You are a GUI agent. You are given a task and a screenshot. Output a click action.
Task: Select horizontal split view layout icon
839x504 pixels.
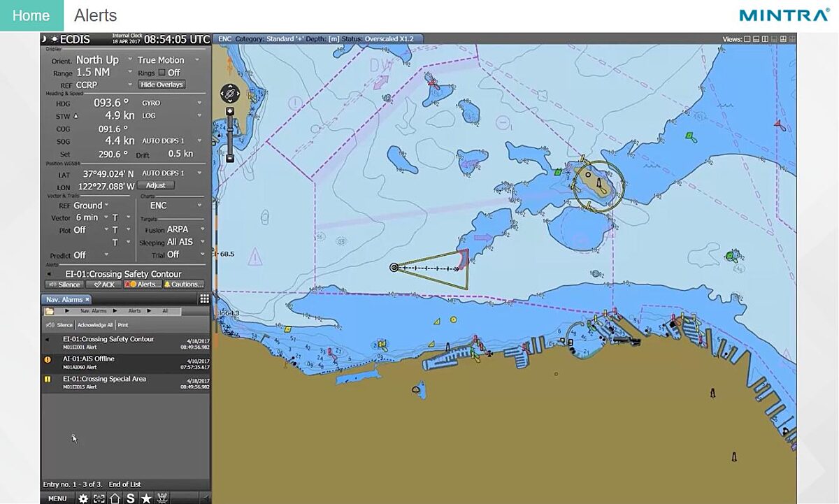[756, 39]
